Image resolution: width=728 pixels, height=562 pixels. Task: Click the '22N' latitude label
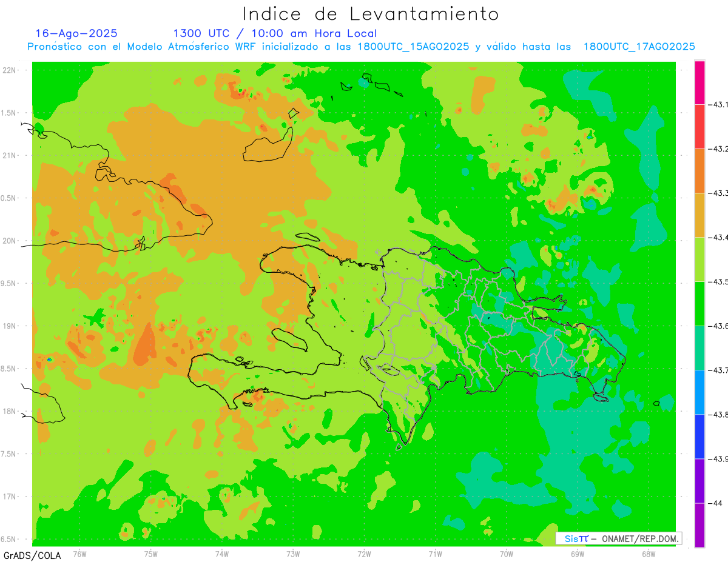click(x=9, y=70)
